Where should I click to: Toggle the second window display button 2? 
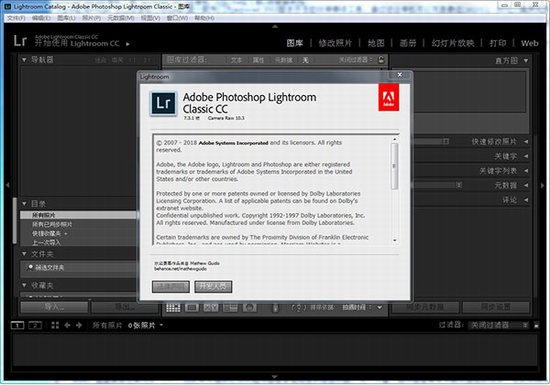click(35, 325)
